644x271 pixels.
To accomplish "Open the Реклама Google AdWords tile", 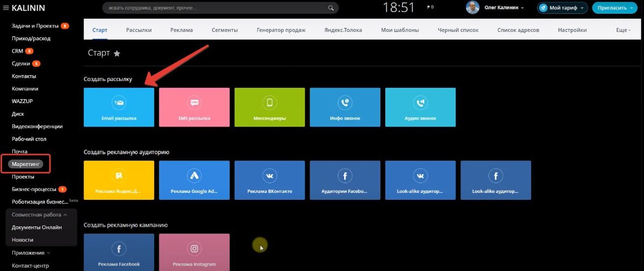I will (194, 180).
